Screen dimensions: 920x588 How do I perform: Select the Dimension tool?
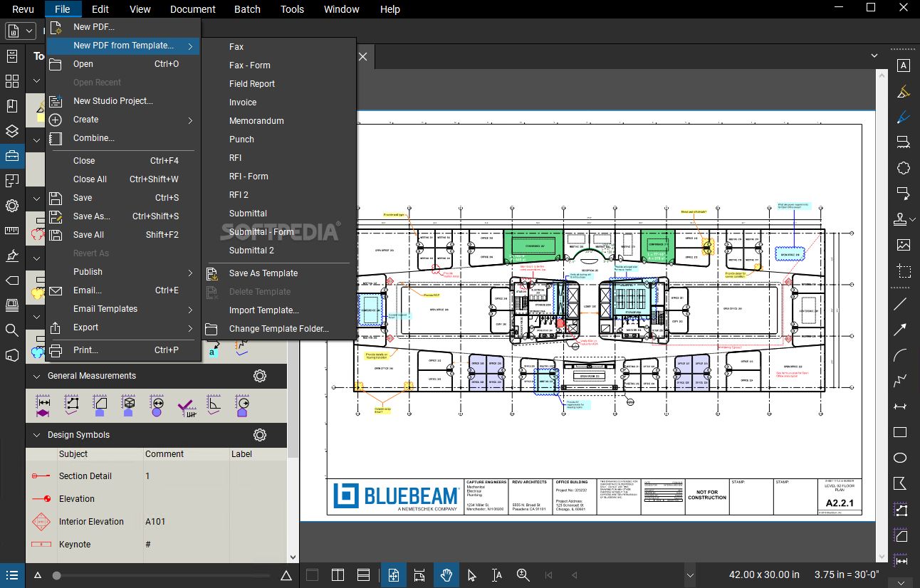pyautogui.click(x=901, y=406)
